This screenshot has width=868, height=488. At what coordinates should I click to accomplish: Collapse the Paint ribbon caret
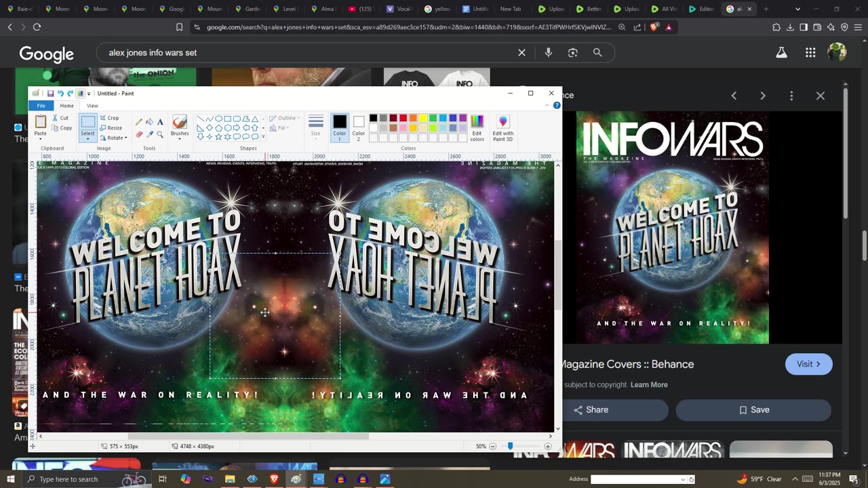click(x=548, y=106)
